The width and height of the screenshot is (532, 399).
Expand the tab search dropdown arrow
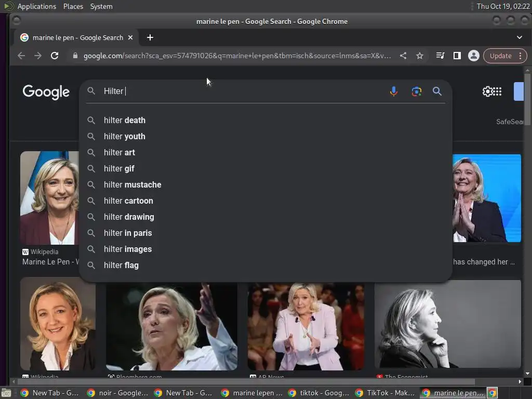[520, 37]
